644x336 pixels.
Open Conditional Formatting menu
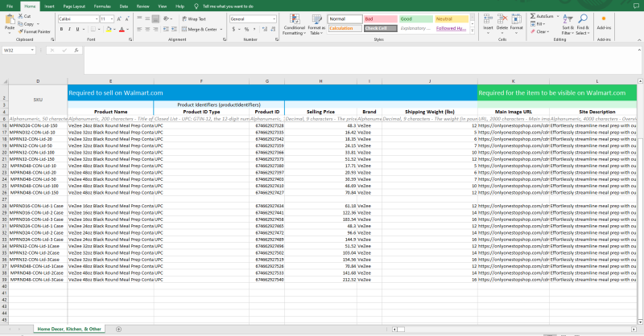click(294, 25)
